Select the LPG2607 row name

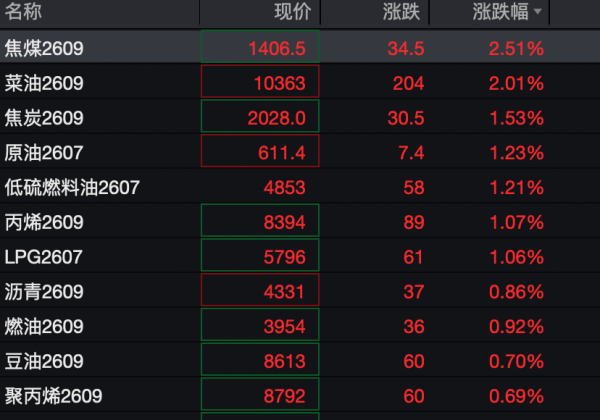coord(44,257)
